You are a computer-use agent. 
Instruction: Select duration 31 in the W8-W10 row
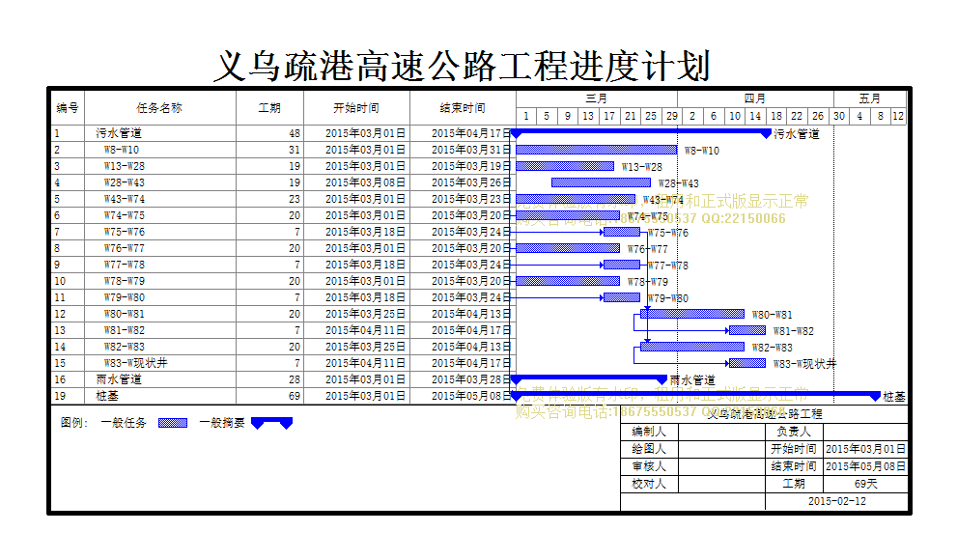point(295,150)
